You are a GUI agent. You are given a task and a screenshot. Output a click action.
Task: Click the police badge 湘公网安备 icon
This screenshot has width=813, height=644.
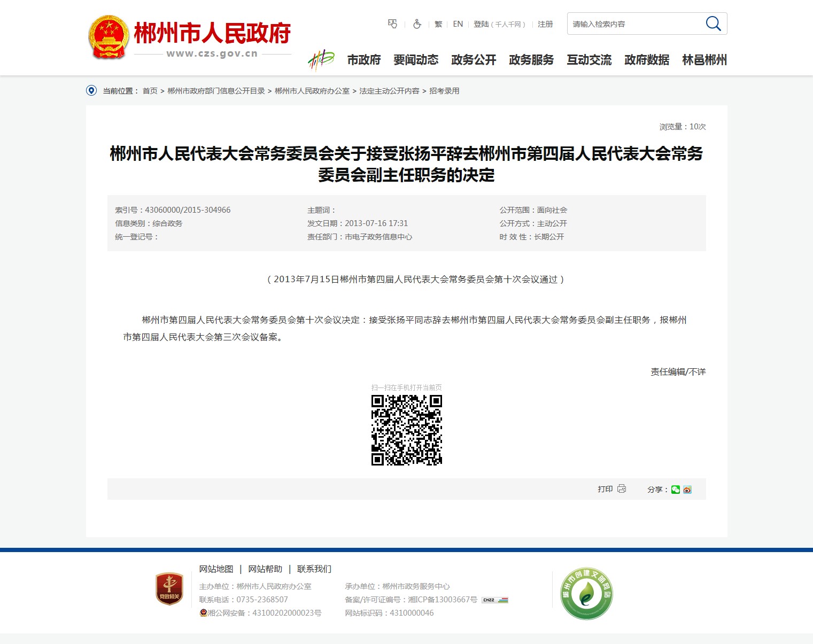coord(203,613)
